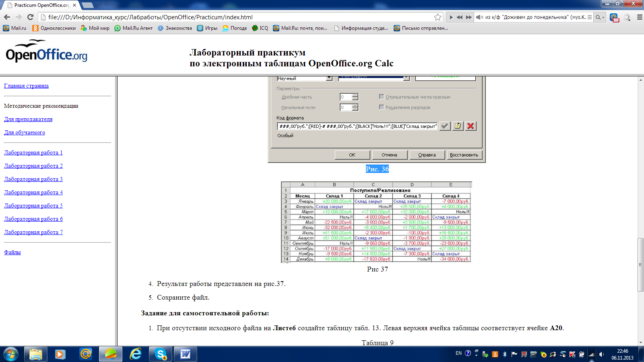Toggle Разделение разрядов checkbox
The width and height of the screenshot is (644, 362).
(x=382, y=107)
